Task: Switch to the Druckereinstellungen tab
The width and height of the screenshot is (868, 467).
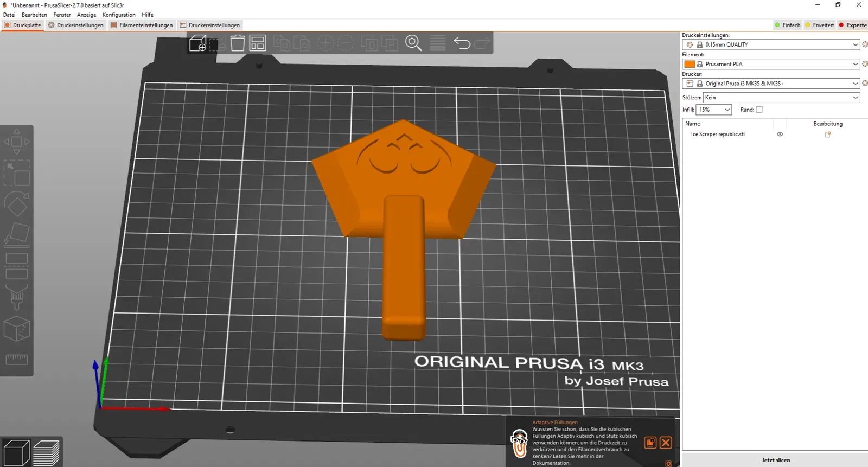Action: 210,25
